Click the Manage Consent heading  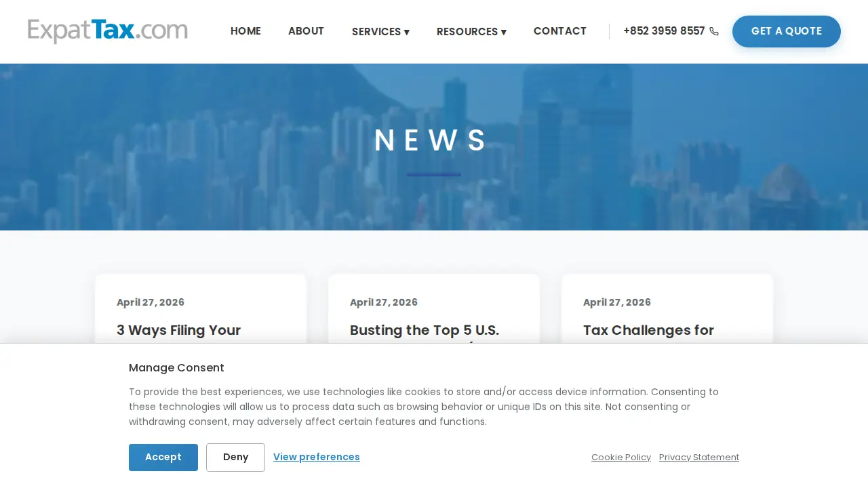[x=176, y=368]
